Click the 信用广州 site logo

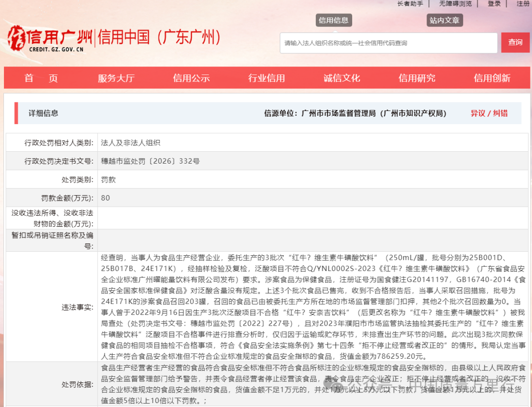(x=50, y=38)
